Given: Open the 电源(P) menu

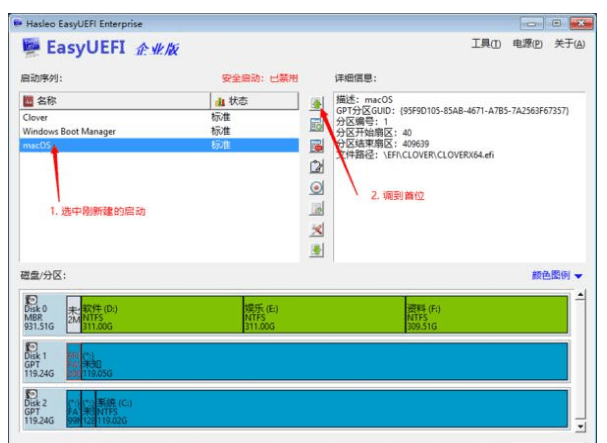Looking at the screenshot, I should 527,44.
